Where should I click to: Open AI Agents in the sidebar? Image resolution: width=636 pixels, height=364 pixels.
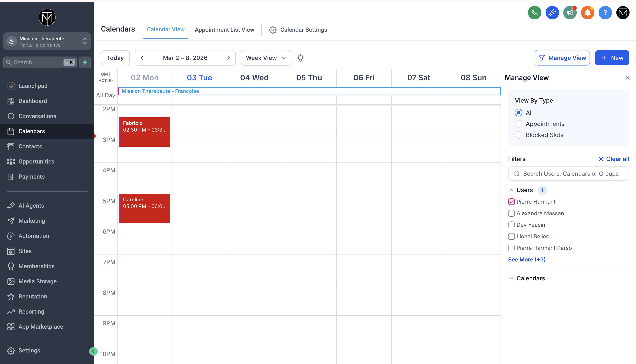tap(47, 206)
